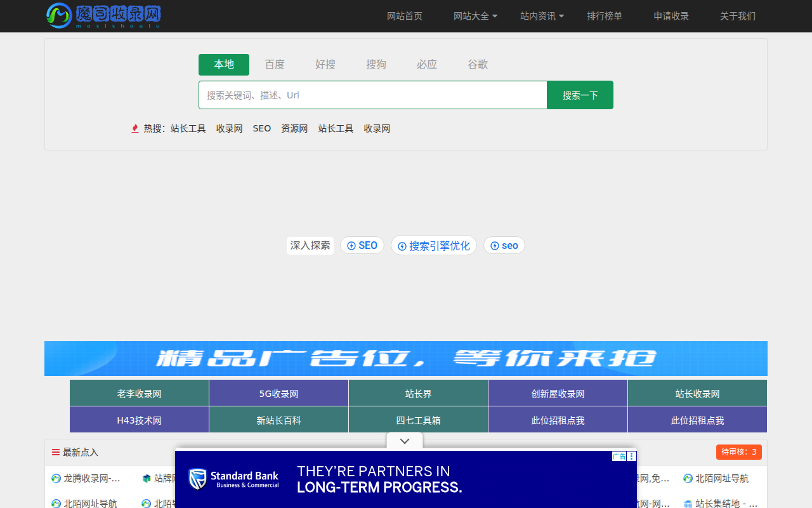Click the 魔且收录网 logo icon
This screenshot has width=812, height=508.
[58, 16]
